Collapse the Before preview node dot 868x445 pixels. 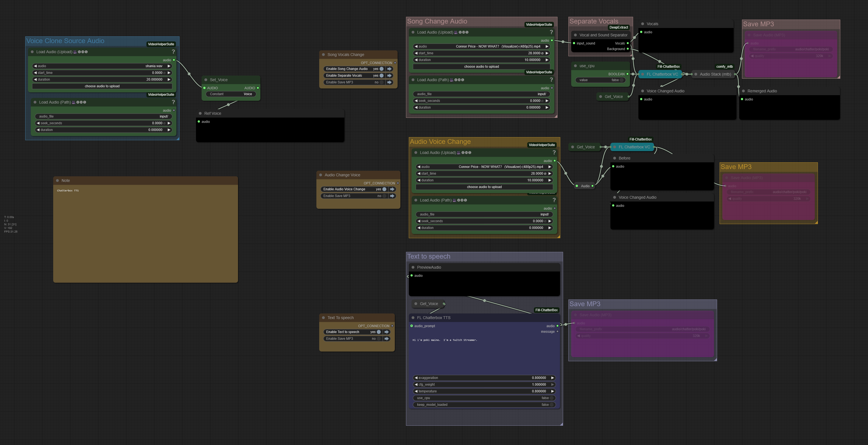coord(615,158)
